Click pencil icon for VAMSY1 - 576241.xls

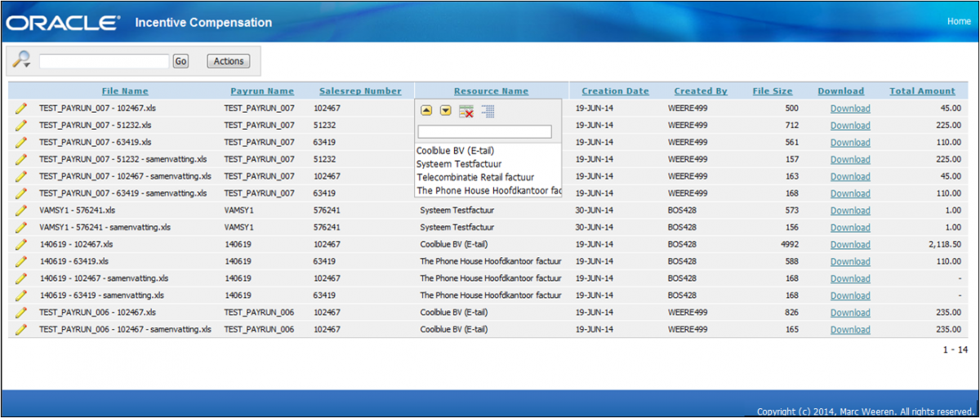point(21,211)
